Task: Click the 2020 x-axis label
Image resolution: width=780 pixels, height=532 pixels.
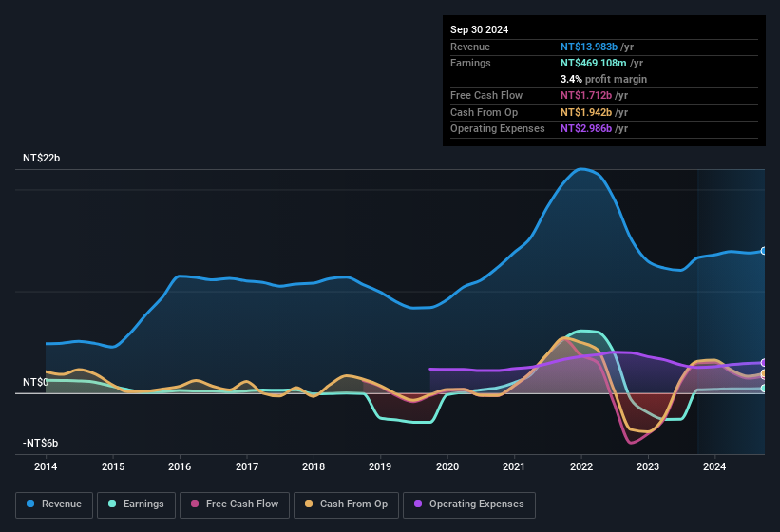Action: [447, 466]
